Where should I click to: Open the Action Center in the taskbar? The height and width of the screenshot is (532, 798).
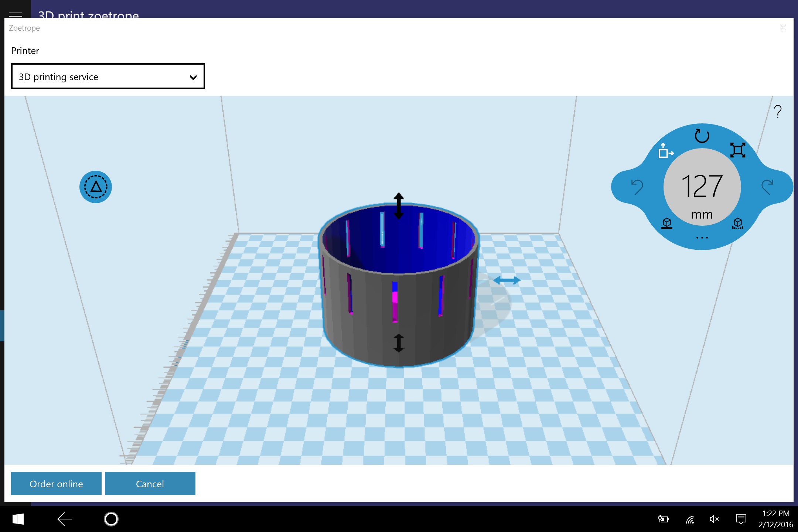coord(741,519)
